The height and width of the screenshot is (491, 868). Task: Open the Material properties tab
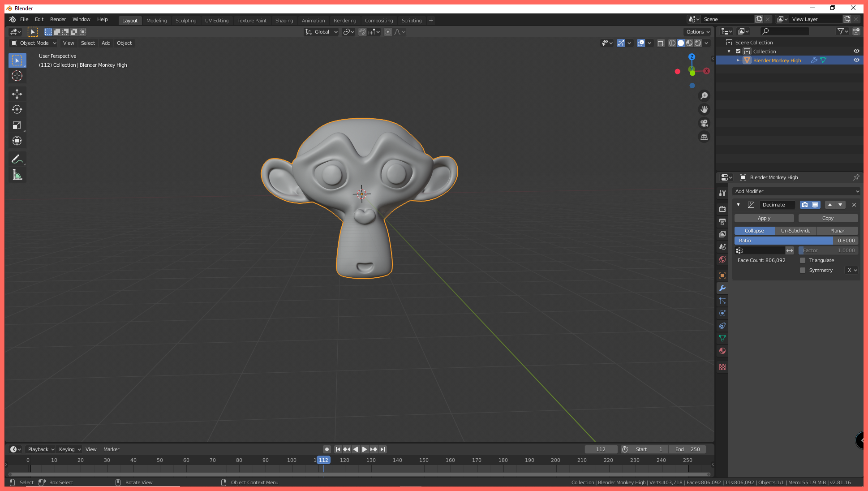(722, 351)
